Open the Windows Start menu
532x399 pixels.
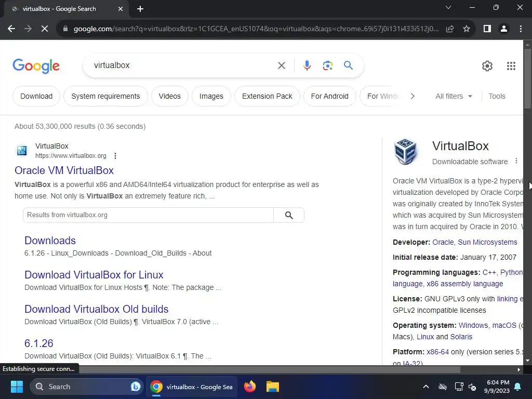pos(17,387)
